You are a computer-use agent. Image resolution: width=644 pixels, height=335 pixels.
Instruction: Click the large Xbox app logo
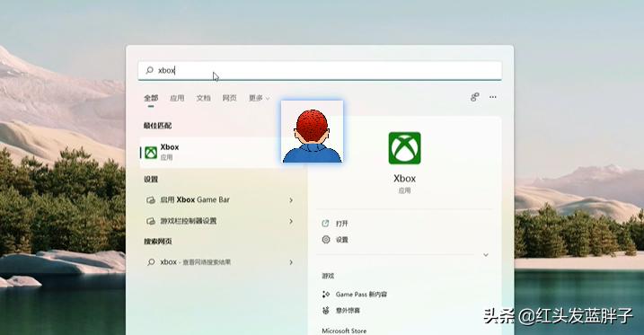tap(404, 148)
